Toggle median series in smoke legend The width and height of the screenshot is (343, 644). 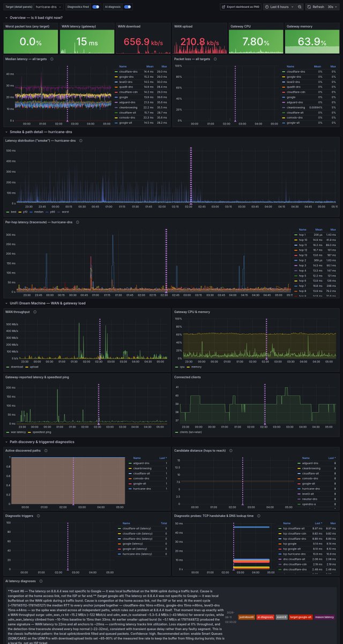coord(38,211)
